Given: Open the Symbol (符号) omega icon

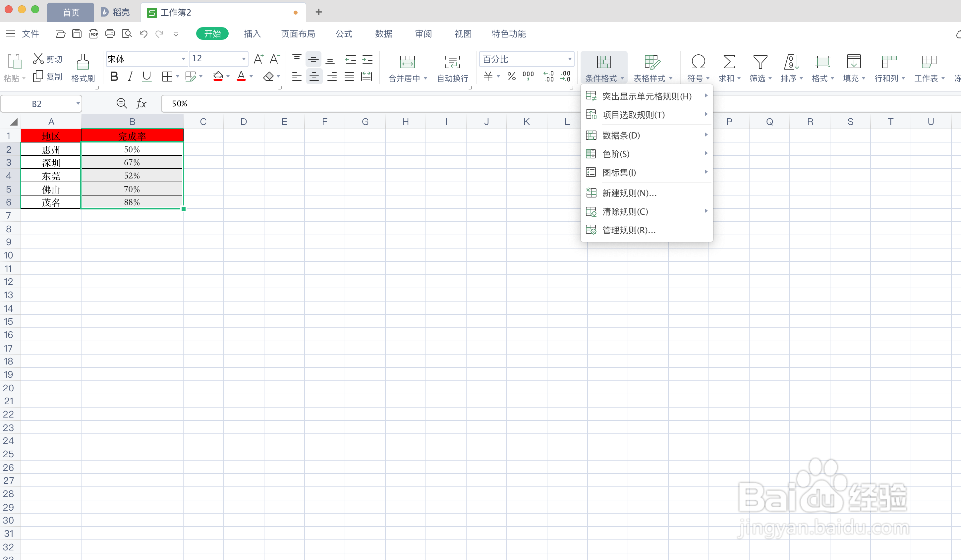Looking at the screenshot, I should pos(698,62).
